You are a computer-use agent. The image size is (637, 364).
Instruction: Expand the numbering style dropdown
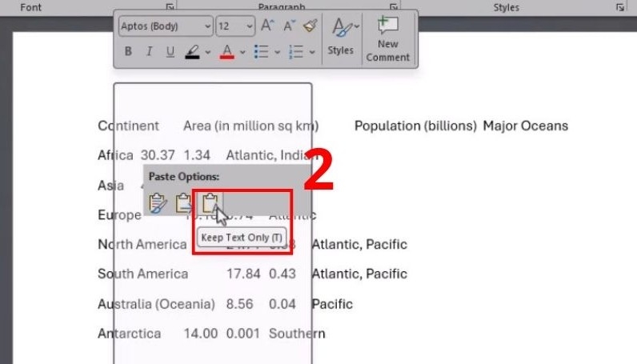pyautogui.click(x=312, y=52)
